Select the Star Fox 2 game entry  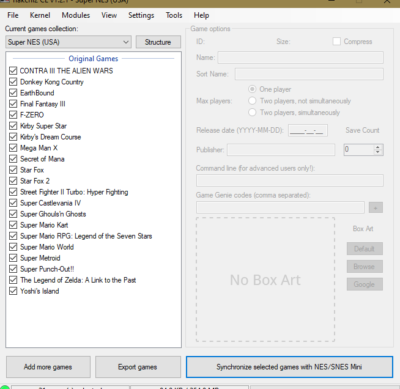point(35,181)
